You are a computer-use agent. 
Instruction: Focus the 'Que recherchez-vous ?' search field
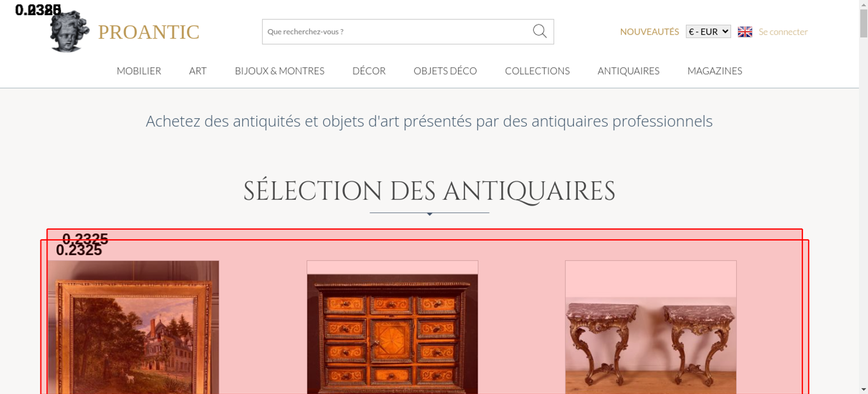(x=397, y=32)
